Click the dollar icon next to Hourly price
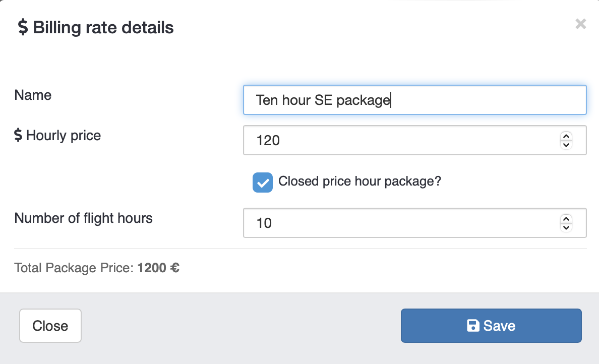 tap(18, 135)
